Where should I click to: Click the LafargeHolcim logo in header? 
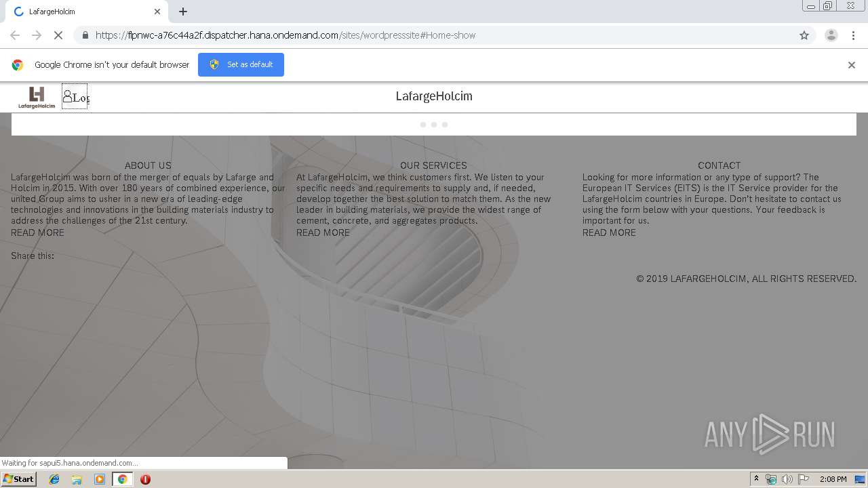[x=37, y=98]
